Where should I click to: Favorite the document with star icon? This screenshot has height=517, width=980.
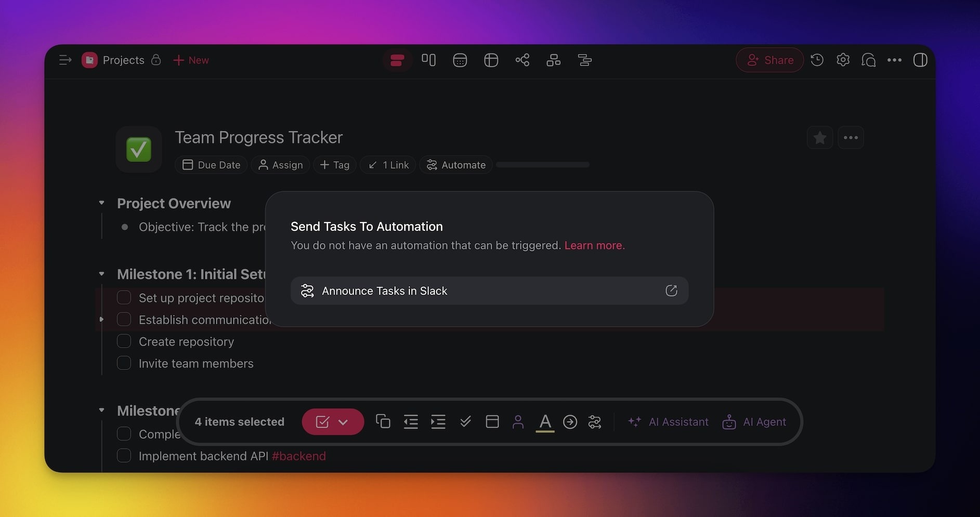point(819,138)
